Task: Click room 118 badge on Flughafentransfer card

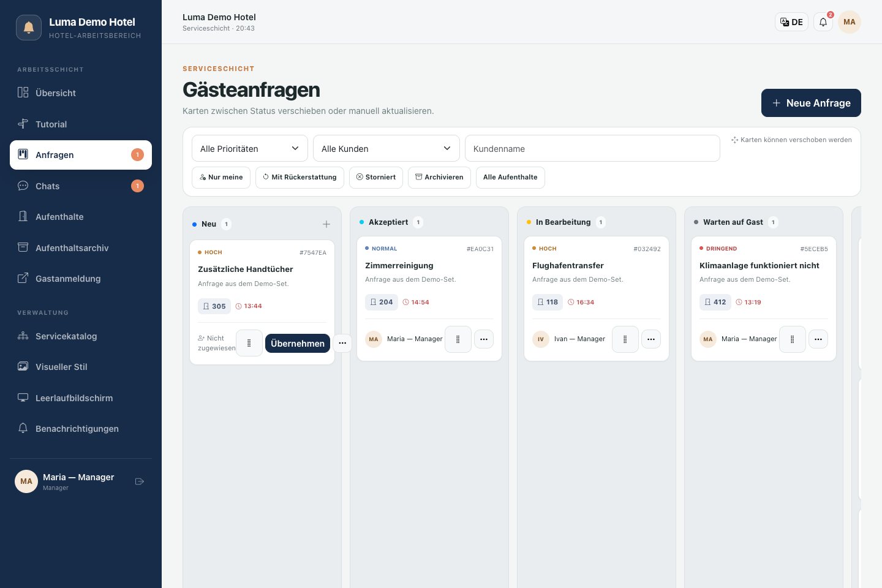Action: pos(548,302)
